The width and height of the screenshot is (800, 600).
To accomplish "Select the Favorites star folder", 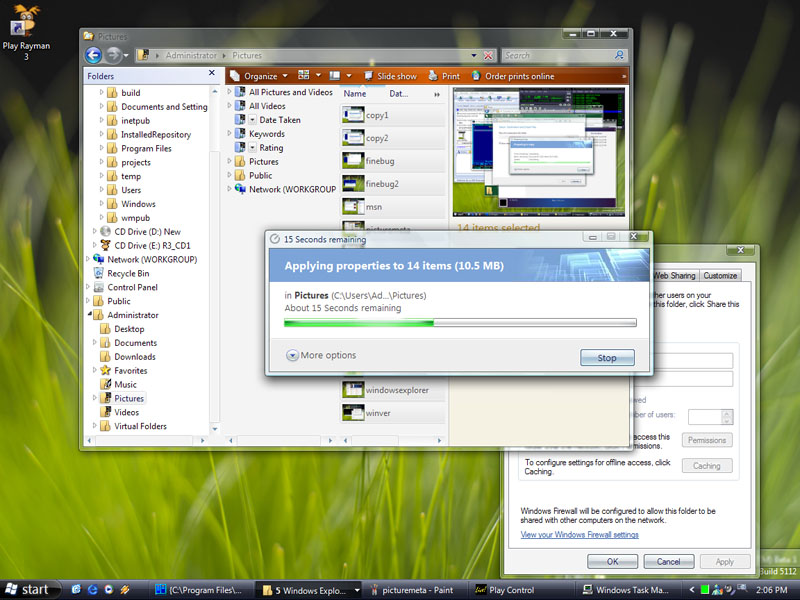I will [124, 370].
